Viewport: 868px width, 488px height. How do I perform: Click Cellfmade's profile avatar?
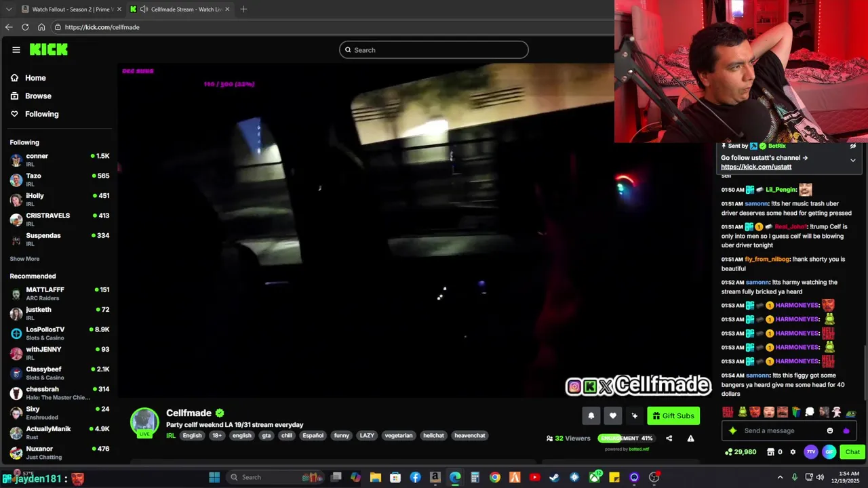click(144, 422)
